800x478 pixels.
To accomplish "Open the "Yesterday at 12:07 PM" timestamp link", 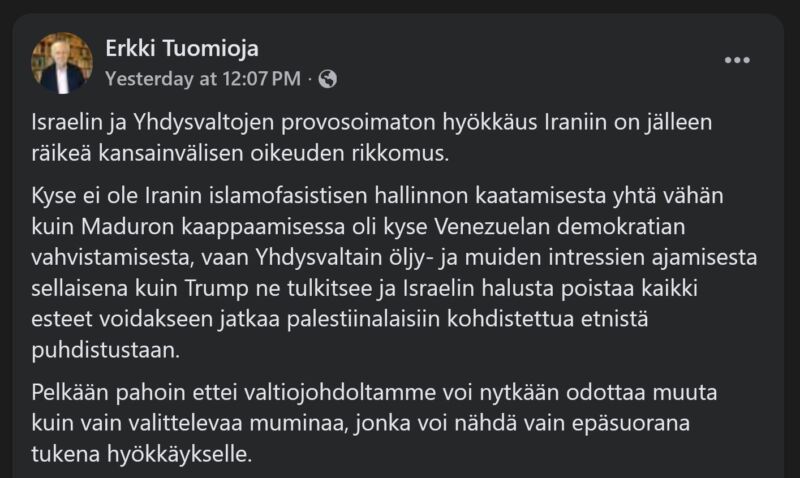I will click(x=202, y=77).
